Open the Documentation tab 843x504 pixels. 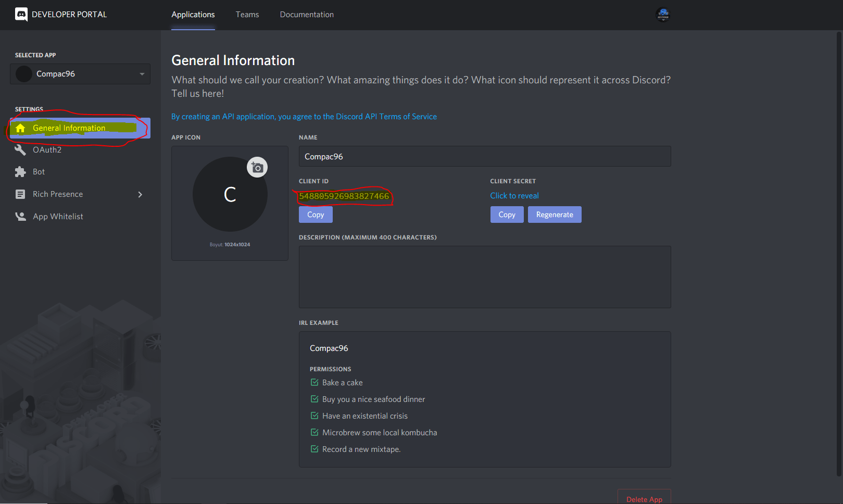click(x=307, y=15)
